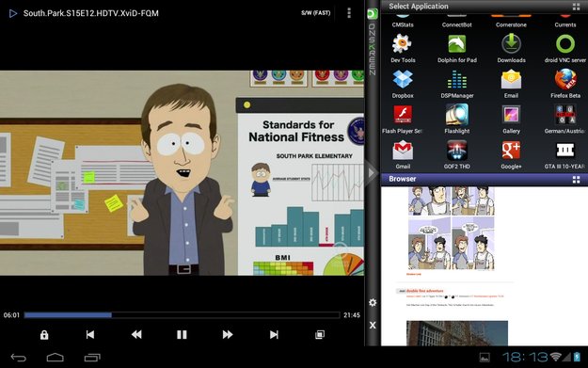Check the battery status icon
This screenshot has height=368, width=588.
pos(578,357)
